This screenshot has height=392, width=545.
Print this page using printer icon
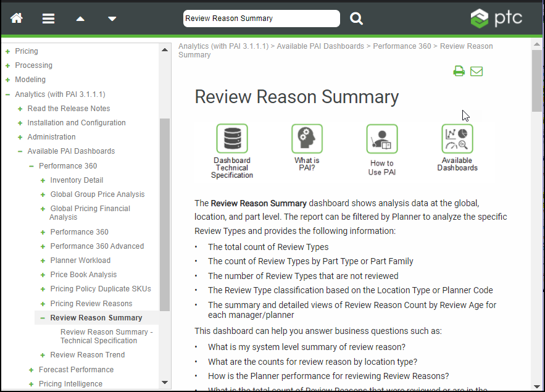pos(459,71)
